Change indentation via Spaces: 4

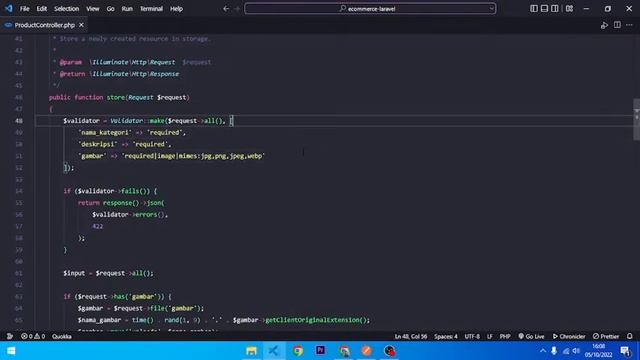pyautogui.click(x=446, y=336)
